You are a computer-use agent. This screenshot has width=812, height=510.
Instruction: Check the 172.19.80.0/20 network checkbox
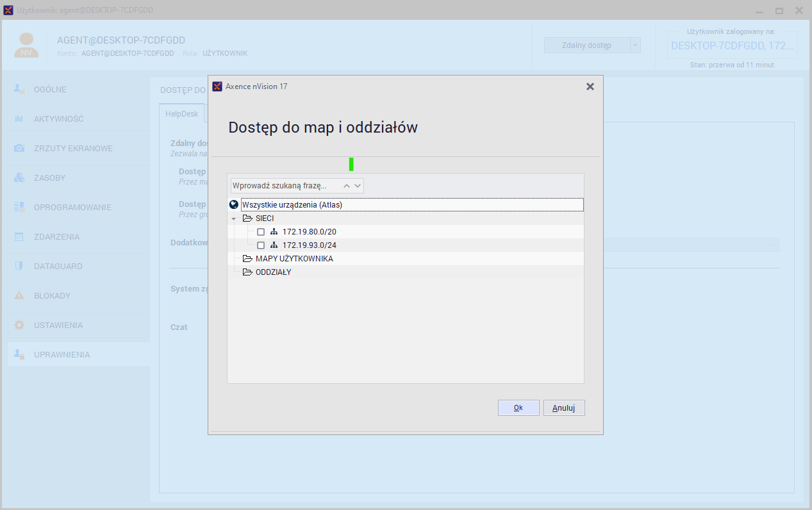pyautogui.click(x=261, y=232)
